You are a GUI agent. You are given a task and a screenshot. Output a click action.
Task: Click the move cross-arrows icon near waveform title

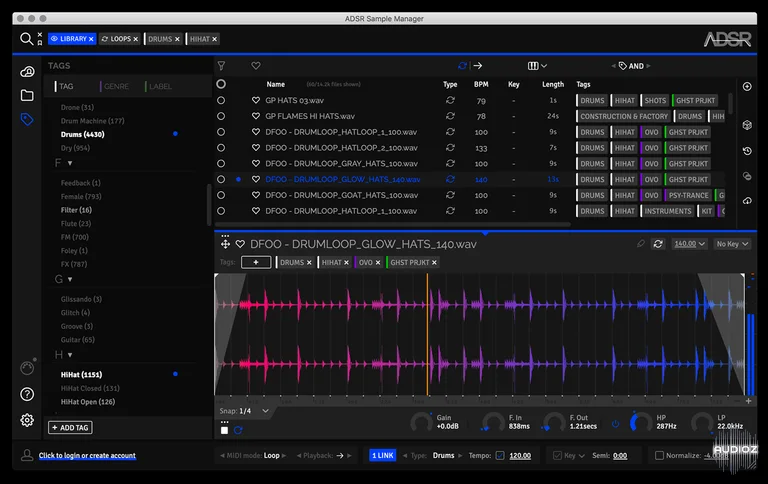(x=225, y=244)
